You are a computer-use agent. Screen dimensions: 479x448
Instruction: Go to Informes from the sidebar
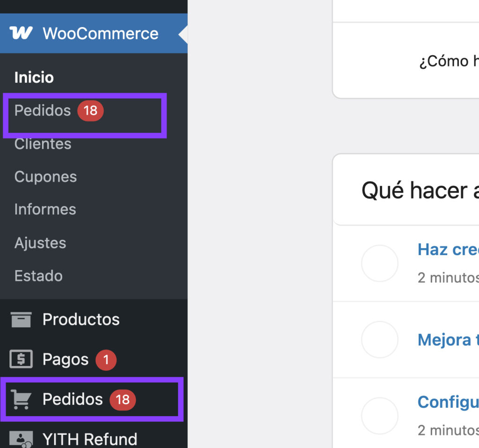(45, 209)
